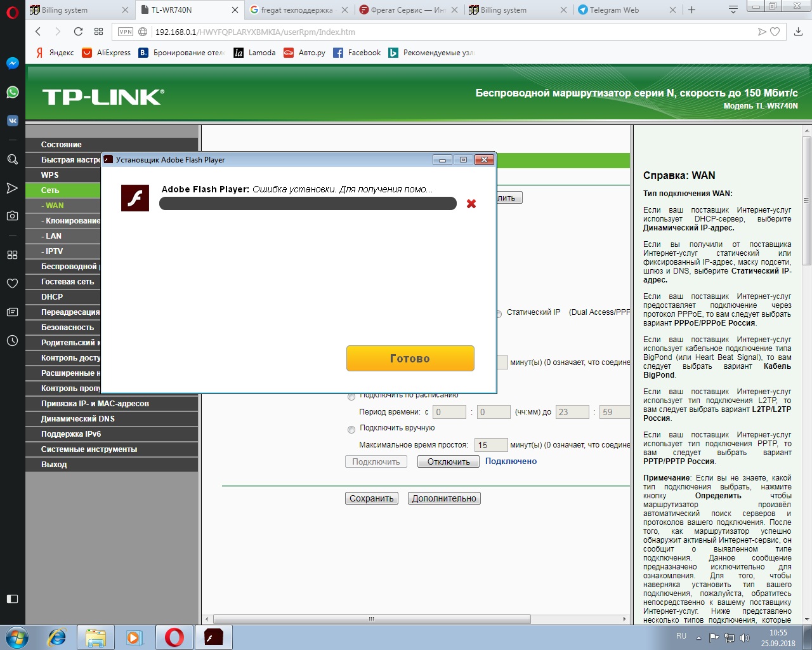The image size is (812, 650).
Task: Click the period end minutes field showing 59
Action: point(613,412)
